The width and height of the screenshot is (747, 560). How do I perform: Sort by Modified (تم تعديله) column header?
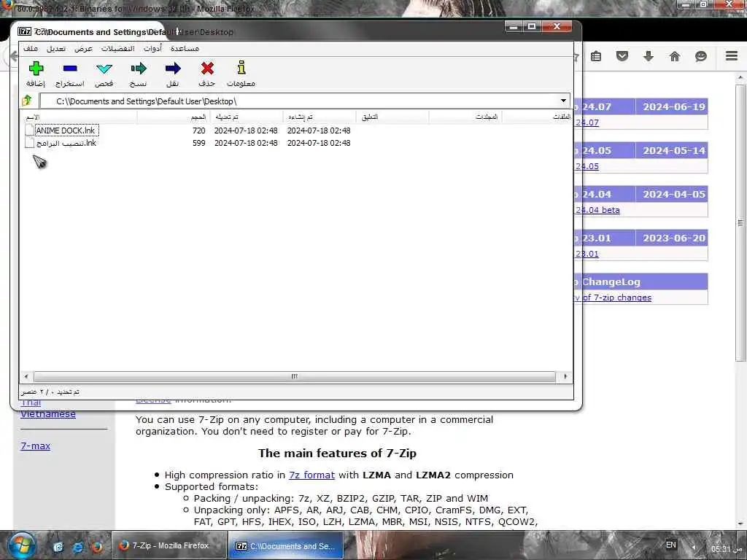click(245, 117)
